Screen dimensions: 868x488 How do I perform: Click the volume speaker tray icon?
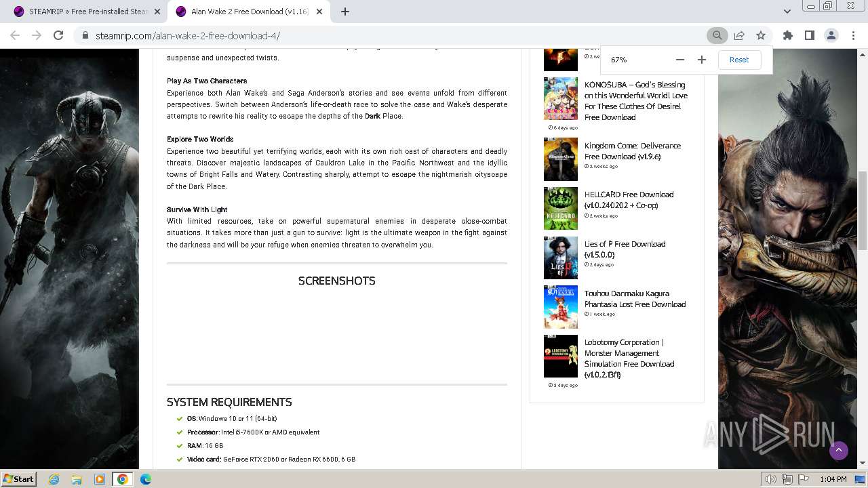(771, 479)
